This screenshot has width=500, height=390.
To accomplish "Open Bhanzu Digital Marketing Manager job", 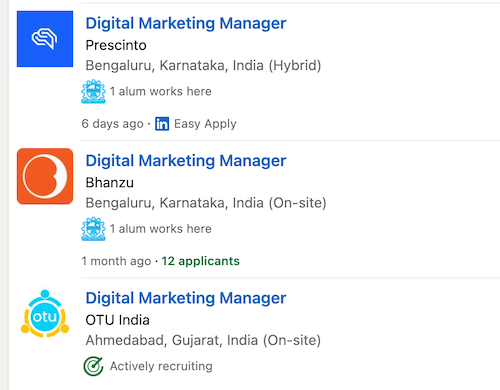I will (x=186, y=161).
